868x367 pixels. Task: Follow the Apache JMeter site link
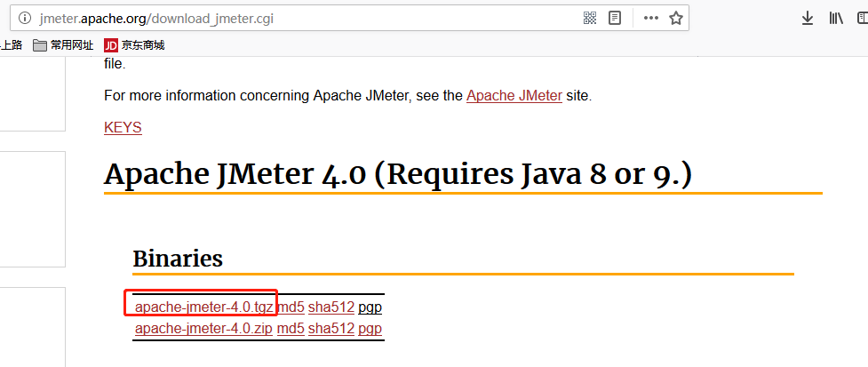(x=514, y=96)
